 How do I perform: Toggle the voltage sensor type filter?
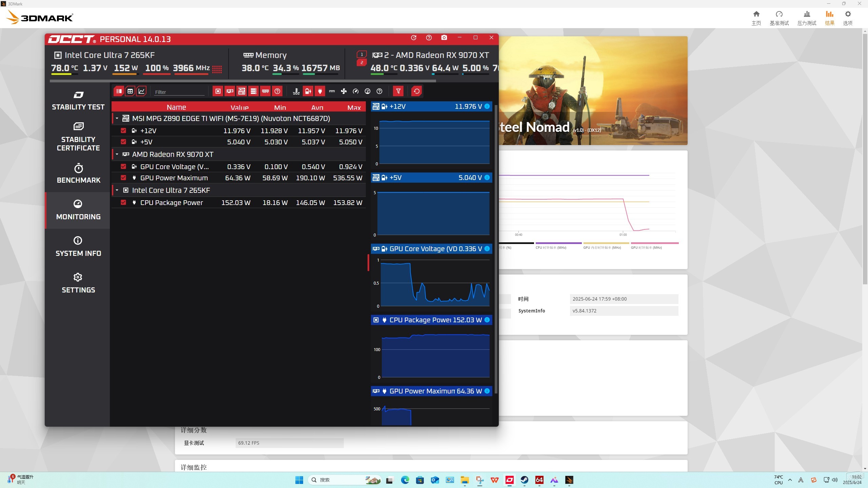[x=308, y=91]
